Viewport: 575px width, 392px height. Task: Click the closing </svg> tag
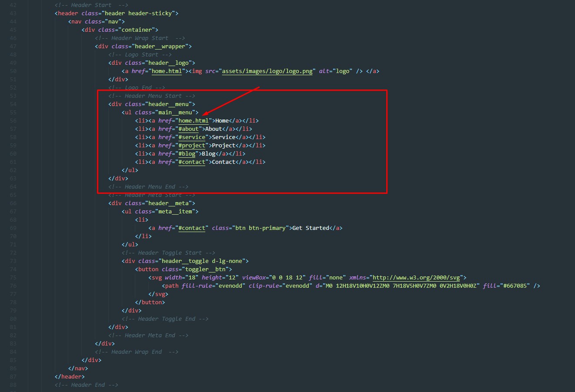coord(158,294)
